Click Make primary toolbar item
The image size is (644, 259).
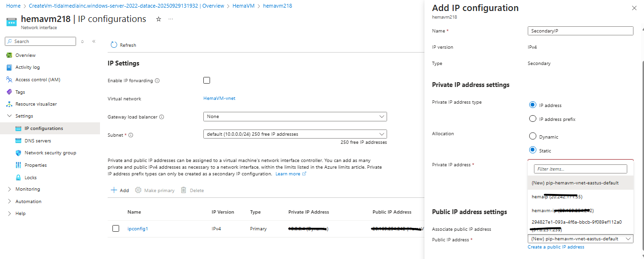155,190
